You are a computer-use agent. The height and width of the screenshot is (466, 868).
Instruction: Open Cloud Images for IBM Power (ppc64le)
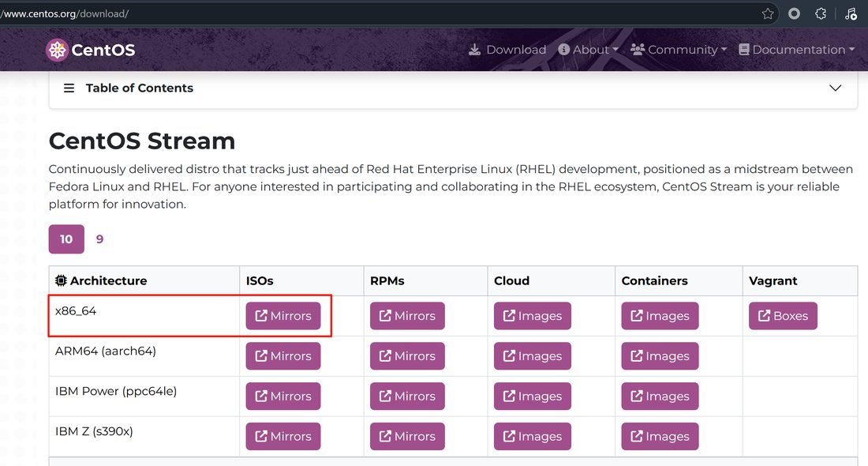[x=532, y=396]
